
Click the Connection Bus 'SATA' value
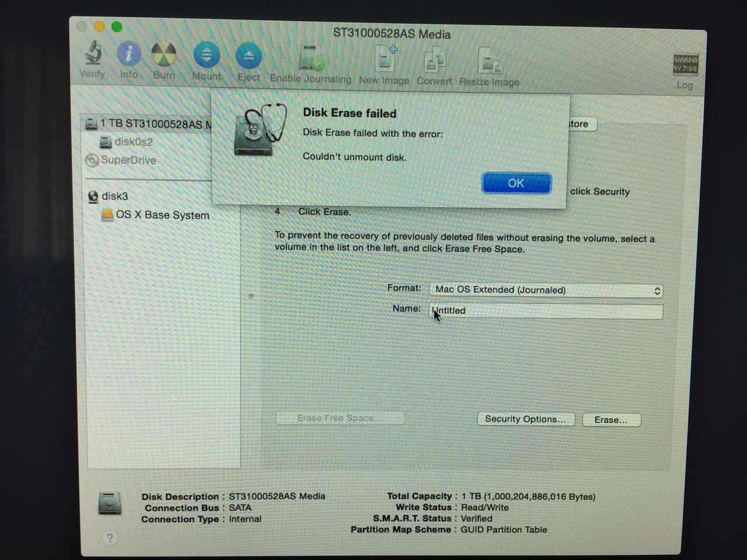point(240,508)
